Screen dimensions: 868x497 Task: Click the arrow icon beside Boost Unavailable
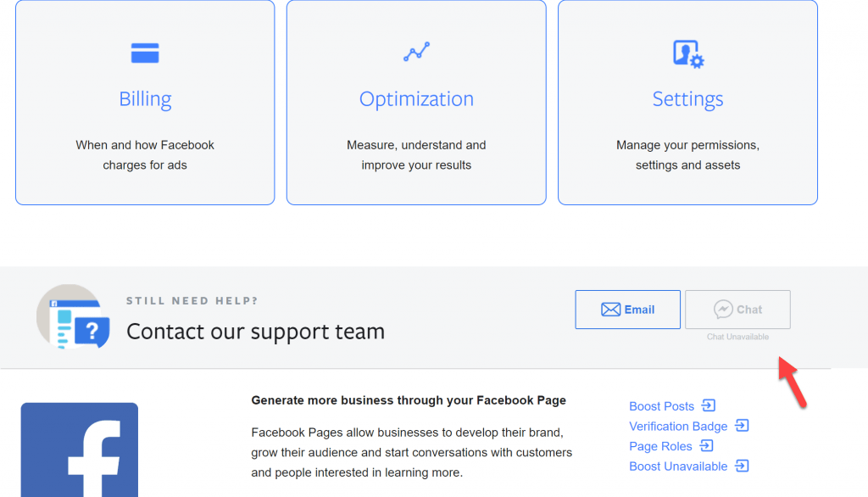pyautogui.click(x=742, y=466)
